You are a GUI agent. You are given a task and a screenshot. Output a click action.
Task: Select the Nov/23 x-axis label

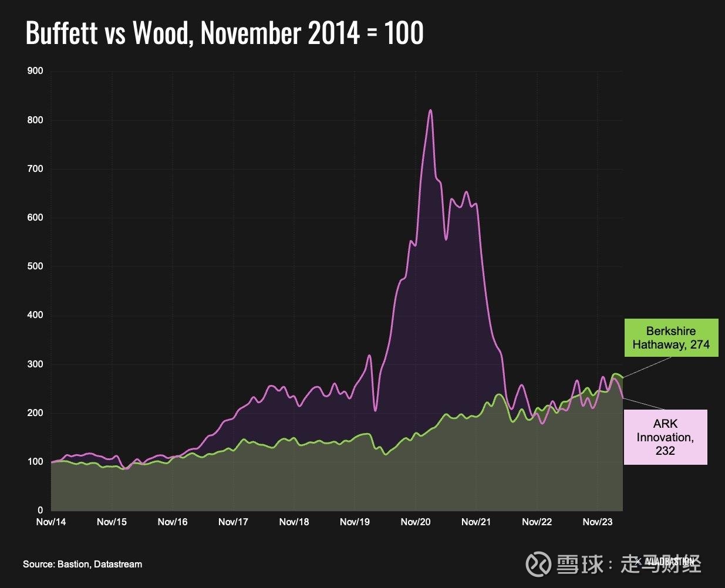[598, 522]
